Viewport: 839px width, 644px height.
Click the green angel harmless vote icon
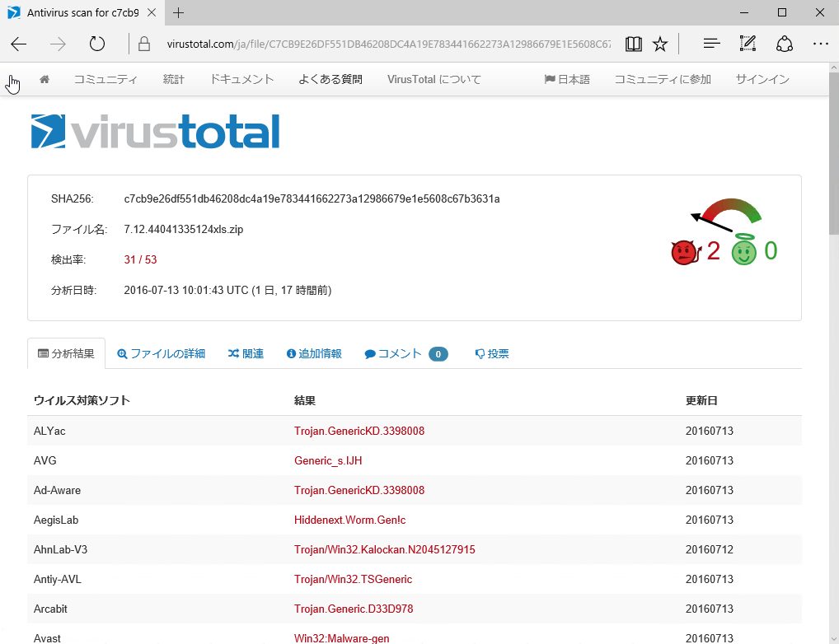coord(744,250)
